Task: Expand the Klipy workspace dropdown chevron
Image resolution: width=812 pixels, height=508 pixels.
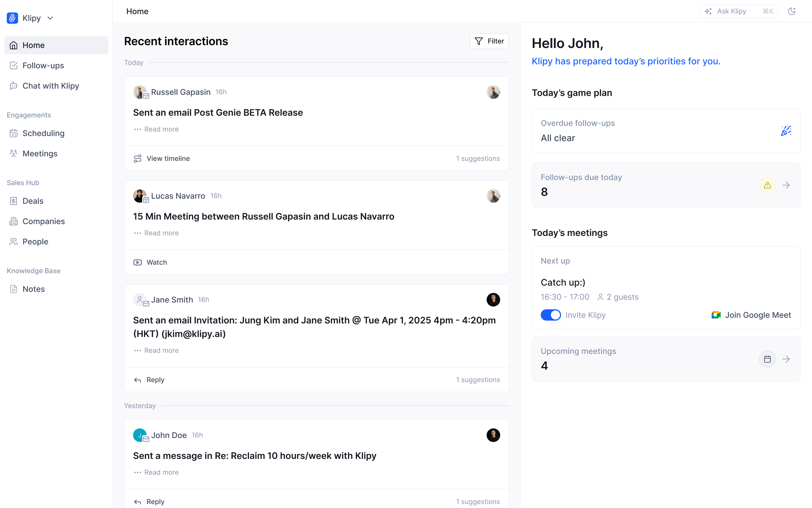Action: coord(50,18)
